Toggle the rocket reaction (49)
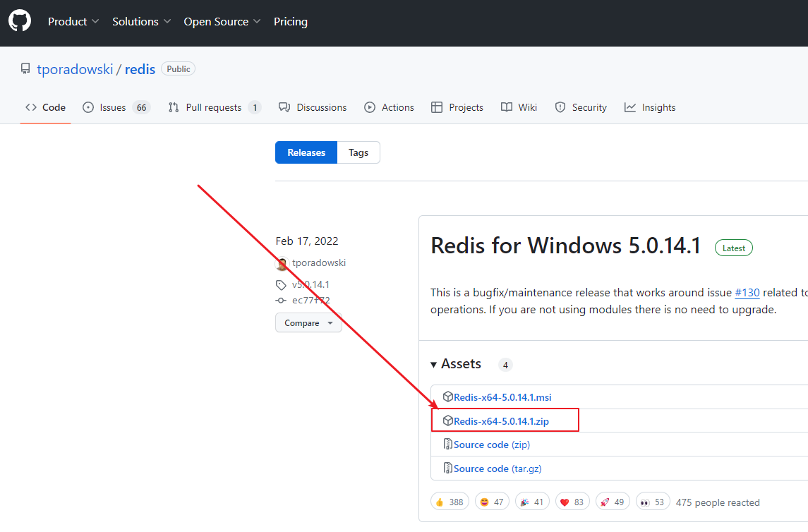Image resolution: width=808 pixels, height=532 pixels. (613, 502)
